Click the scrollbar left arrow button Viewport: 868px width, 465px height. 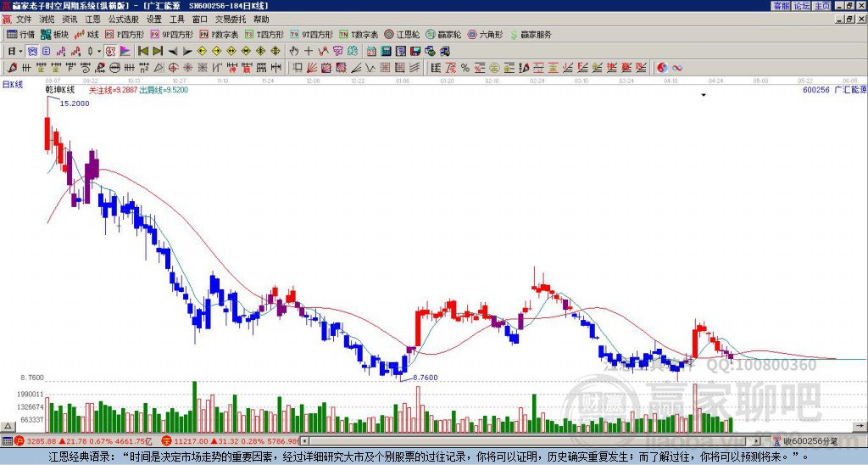[x=305, y=441]
